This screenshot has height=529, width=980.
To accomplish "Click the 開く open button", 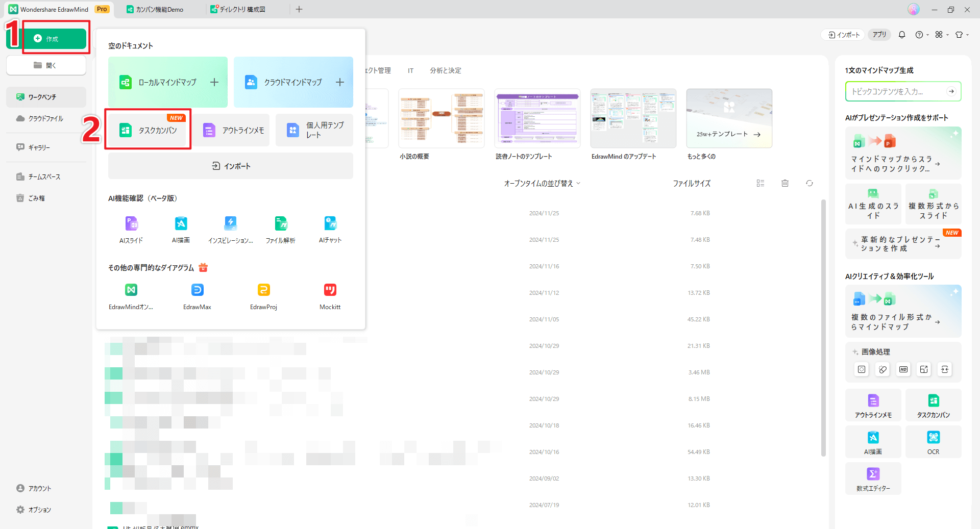I will pyautogui.click(x=46, y=65).
